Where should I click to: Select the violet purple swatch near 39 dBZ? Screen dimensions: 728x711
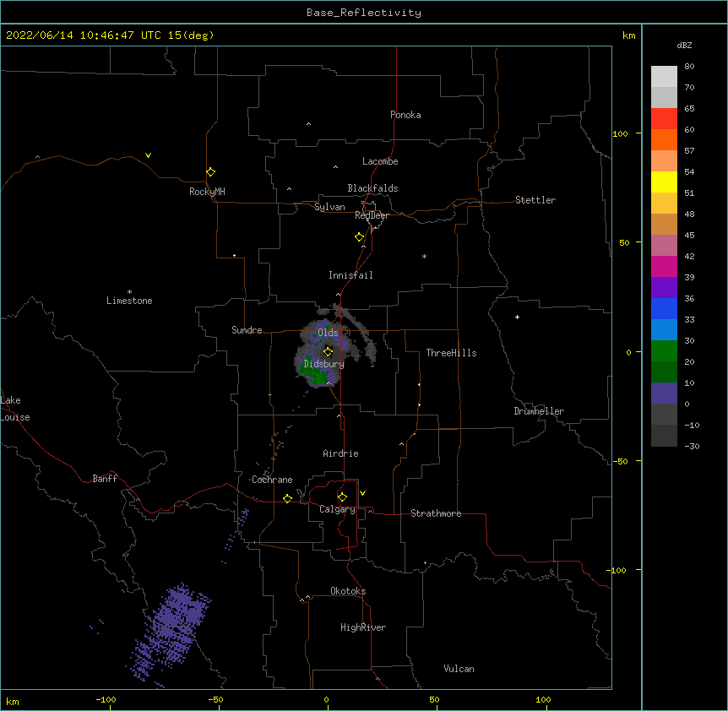[x=664, y=288]
